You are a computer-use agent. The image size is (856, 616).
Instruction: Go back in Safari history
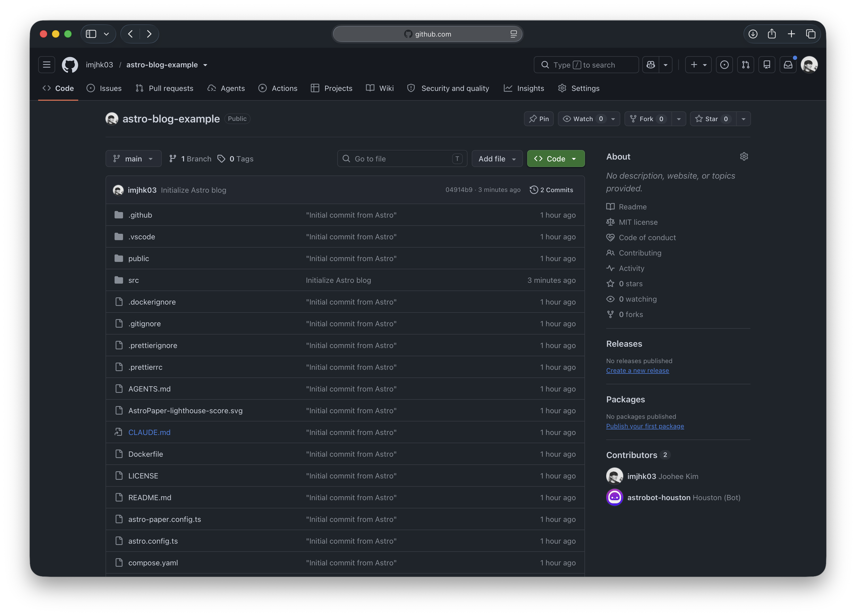click(130, 34)
